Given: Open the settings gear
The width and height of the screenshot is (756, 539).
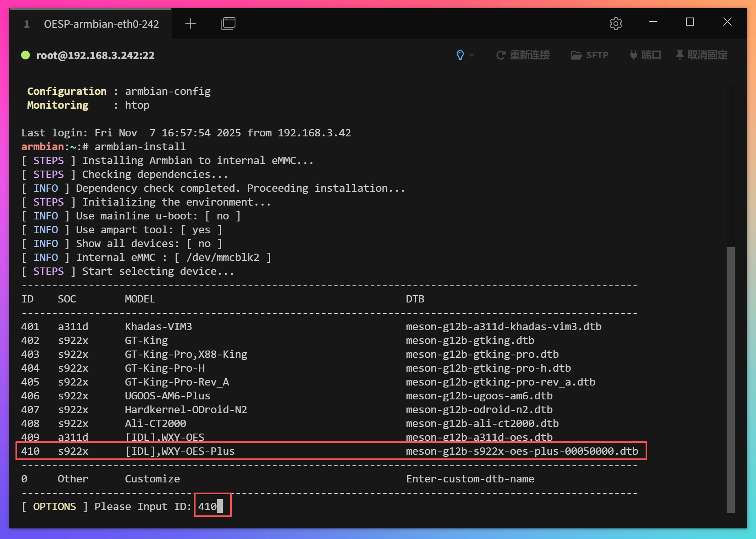Looking at the screenshot, I should 615,24.
